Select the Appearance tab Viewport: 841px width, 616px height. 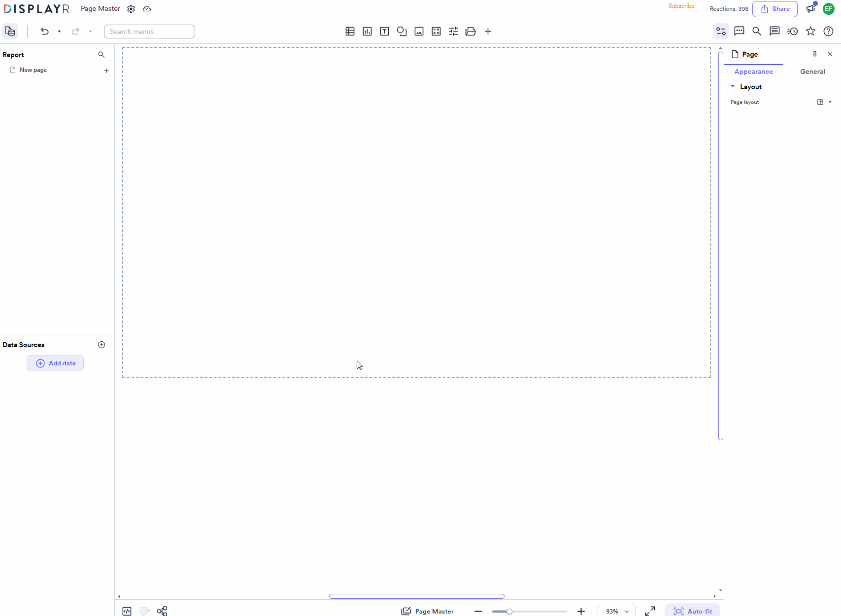pyautogui.click(x=753, y=71)
